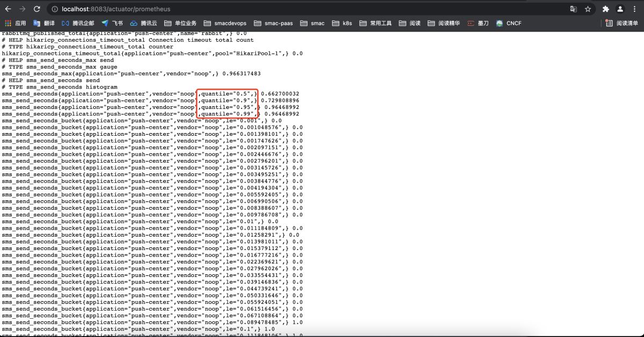The height and width of the screenshot is (337, 644).
Task: Reload the Prometheus actuator page
Action: (36, 9)
